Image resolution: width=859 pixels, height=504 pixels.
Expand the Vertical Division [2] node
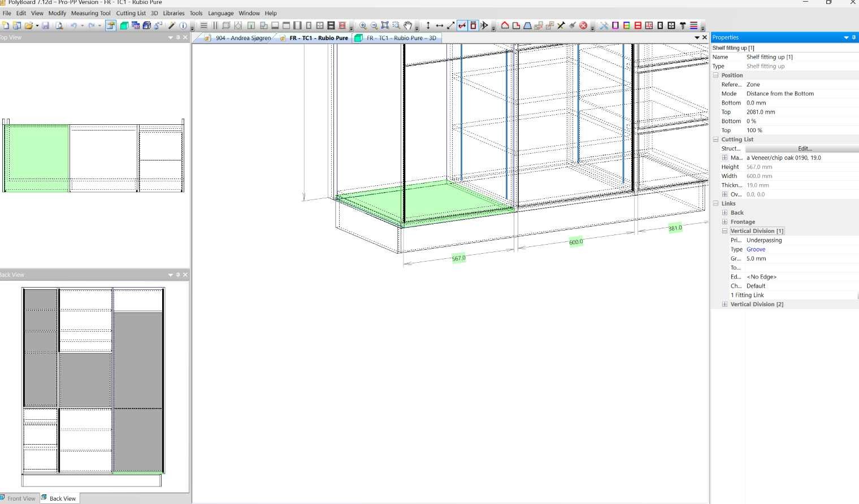(x=724, y=304)
